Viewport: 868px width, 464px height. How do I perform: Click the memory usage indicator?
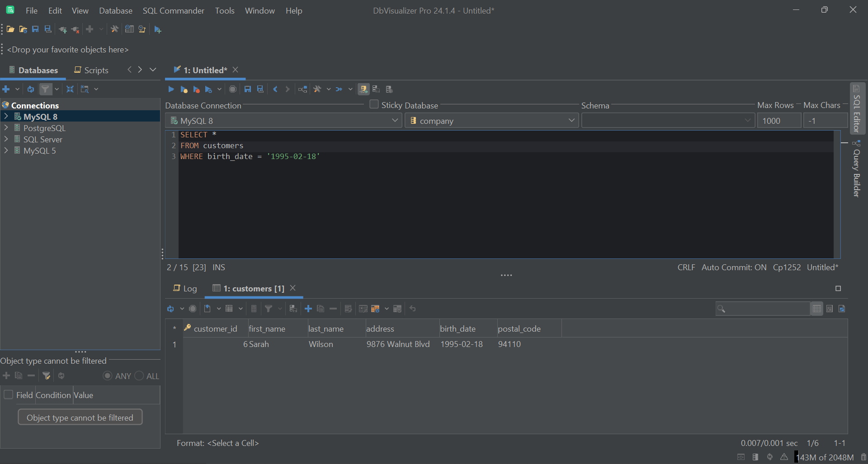pyautogui.click(x=825, y=457)
